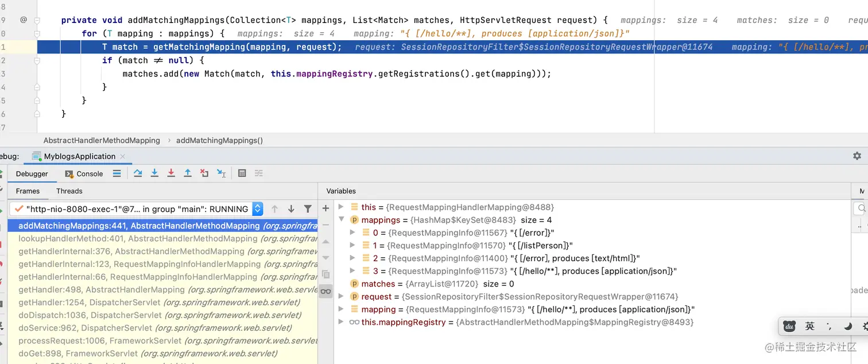This screenshot has width=868, height=364.
Task: Expand mappings entry 1 /listPerson
Action: [x=352, y=245]
